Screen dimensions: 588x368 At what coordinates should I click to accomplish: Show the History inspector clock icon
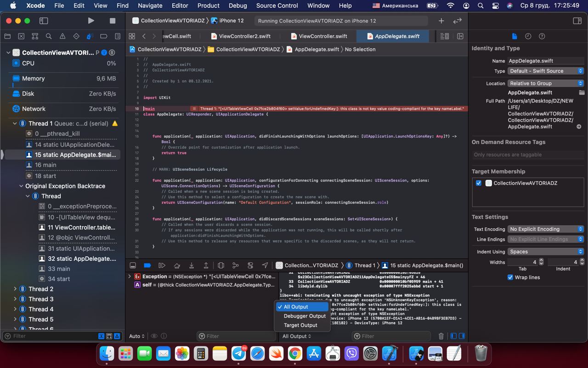click(528, 36)
